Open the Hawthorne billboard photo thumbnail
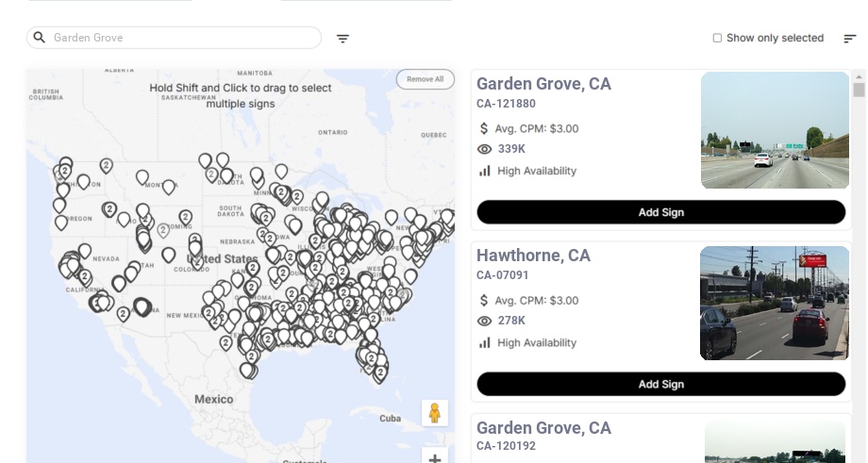868x463 pixels. coord(775,303)
